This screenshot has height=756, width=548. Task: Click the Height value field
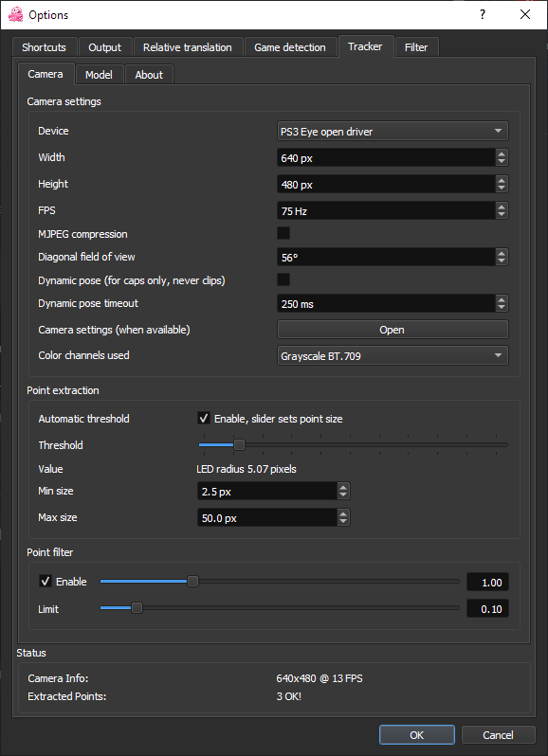click(386, 184)
